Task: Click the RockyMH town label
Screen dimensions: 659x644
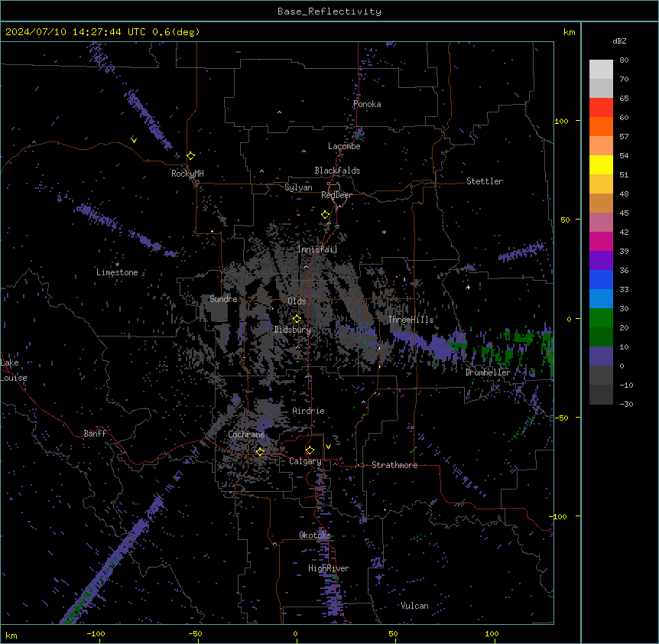Action: click(187, 174)
